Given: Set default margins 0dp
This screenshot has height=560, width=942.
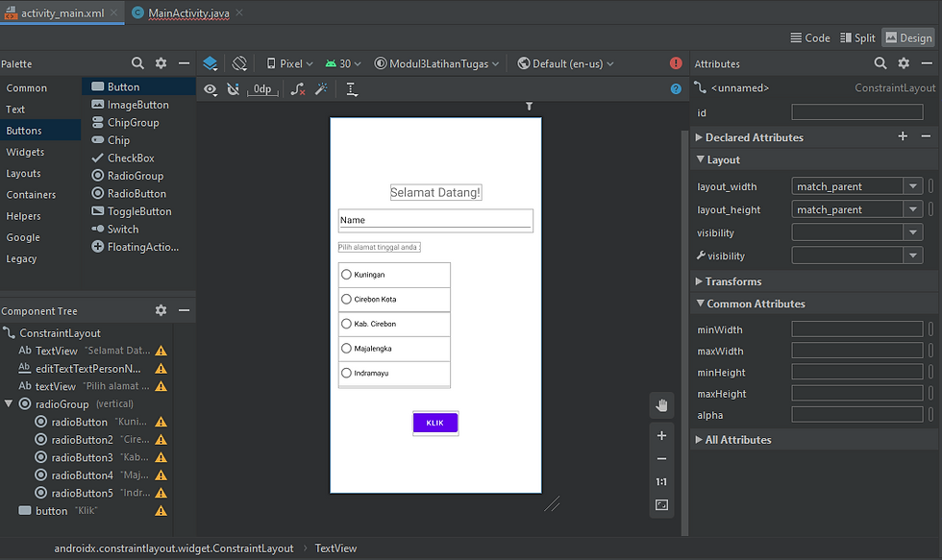Looking at the screenshot, I should coord(262,89).
